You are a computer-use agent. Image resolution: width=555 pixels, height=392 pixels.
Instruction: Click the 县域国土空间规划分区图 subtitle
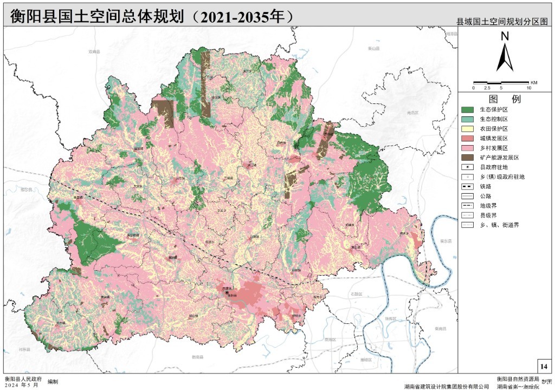pos(502,22)
